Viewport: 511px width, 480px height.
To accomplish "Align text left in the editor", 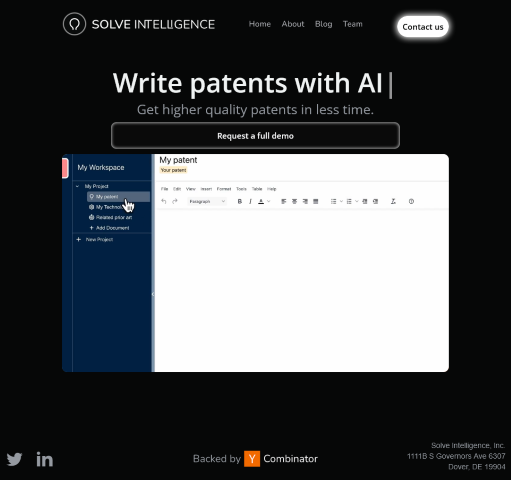I will click(x=284, y=201).
